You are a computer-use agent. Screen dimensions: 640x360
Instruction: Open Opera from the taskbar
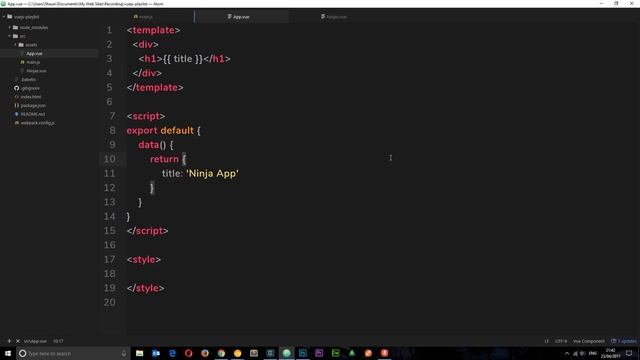189,353
